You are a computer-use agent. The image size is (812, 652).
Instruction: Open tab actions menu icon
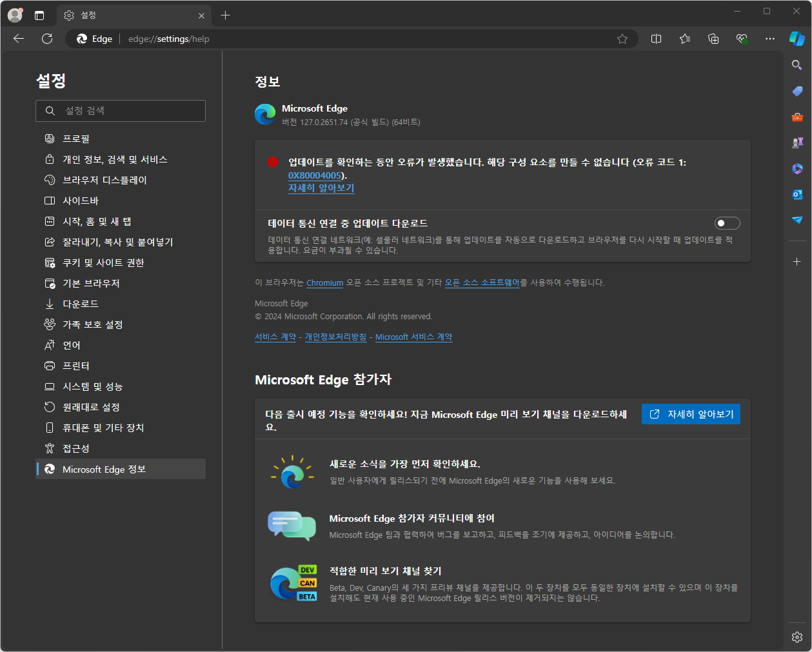39,15
